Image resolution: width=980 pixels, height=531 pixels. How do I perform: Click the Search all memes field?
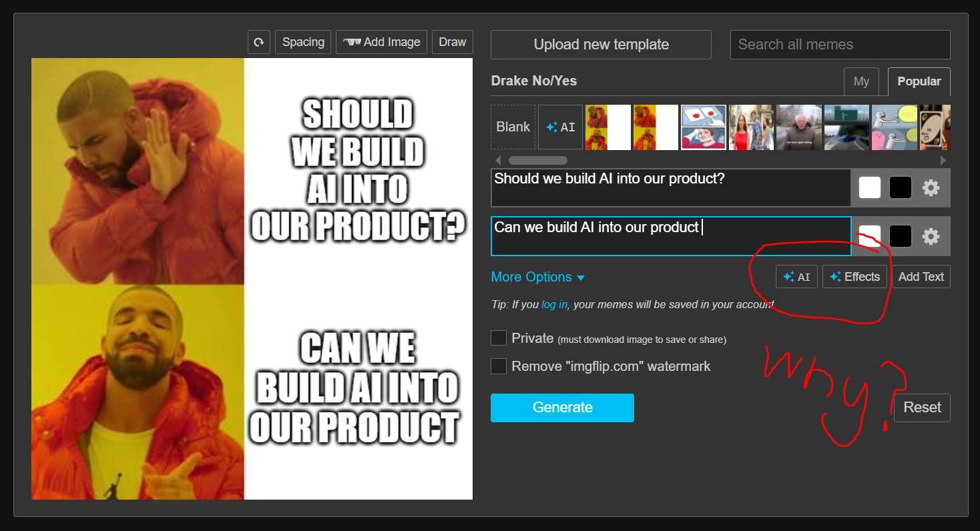(x=840, y=45)
